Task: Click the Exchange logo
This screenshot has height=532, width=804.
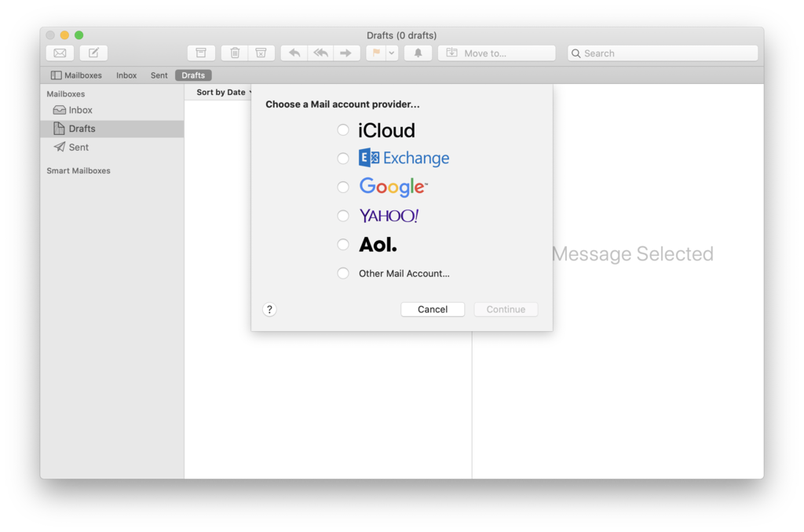Action: 404,158
